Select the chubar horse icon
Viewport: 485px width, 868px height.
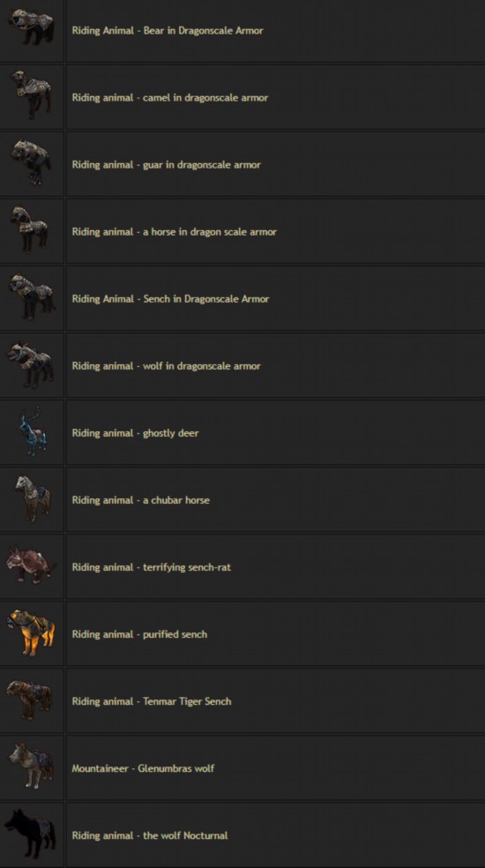pos(32,498)
